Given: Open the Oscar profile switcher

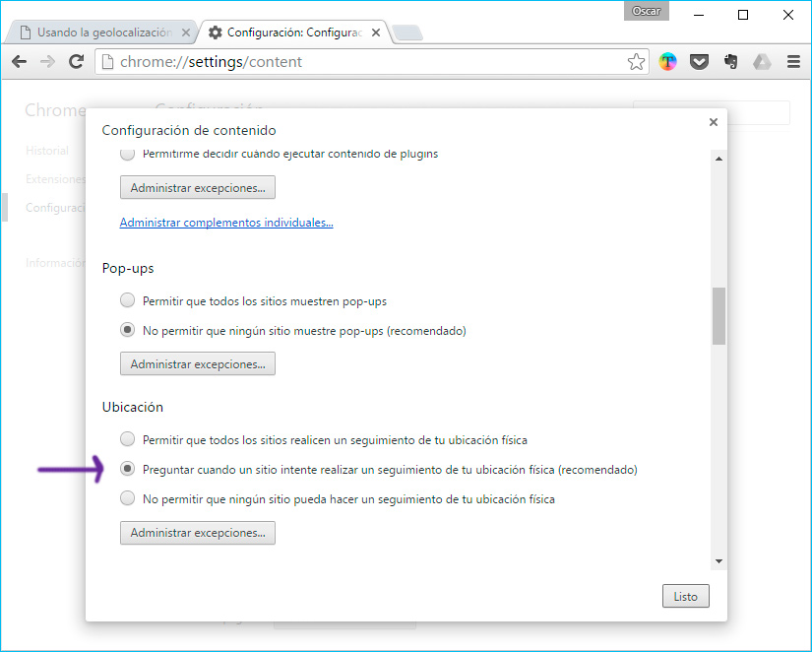Looking at the screenshot, I should (x=647, y=12).
